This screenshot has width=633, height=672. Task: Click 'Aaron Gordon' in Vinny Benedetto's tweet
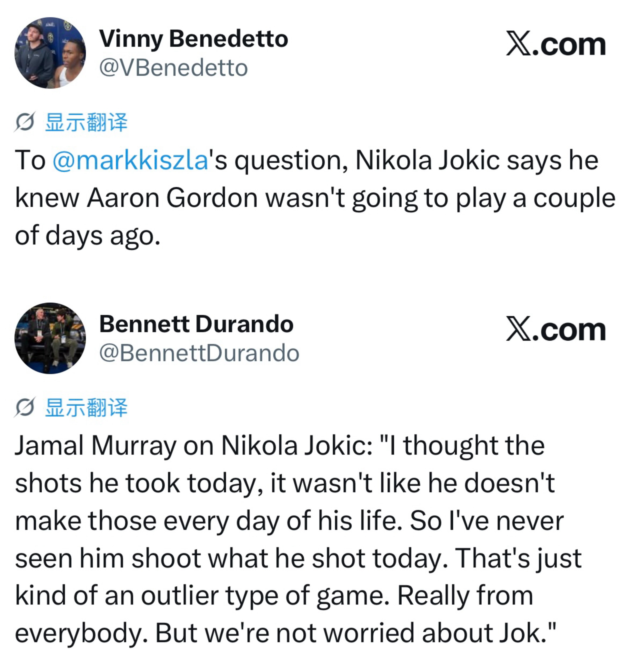pos(172,198)
